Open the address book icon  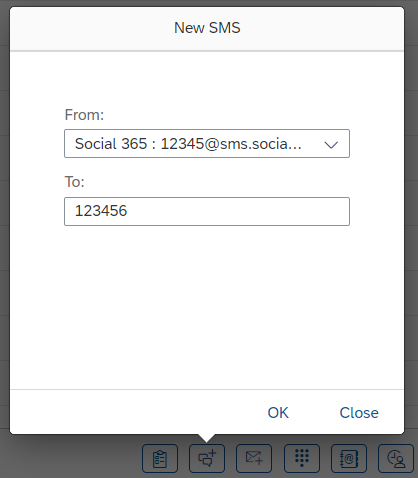(349, 459)
